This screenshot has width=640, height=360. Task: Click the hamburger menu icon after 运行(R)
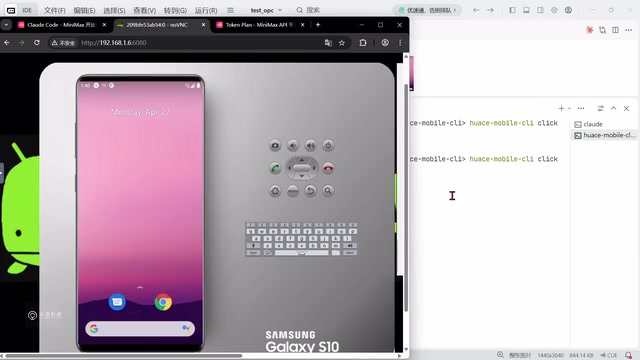click(231, 10)
